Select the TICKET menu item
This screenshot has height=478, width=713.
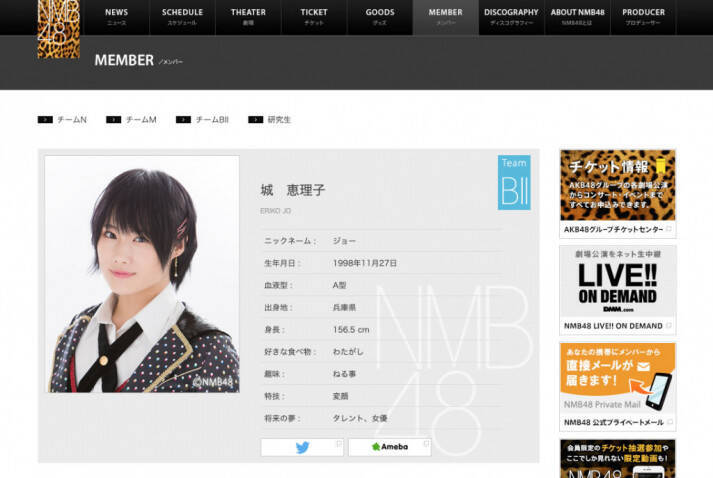[313, 17]
